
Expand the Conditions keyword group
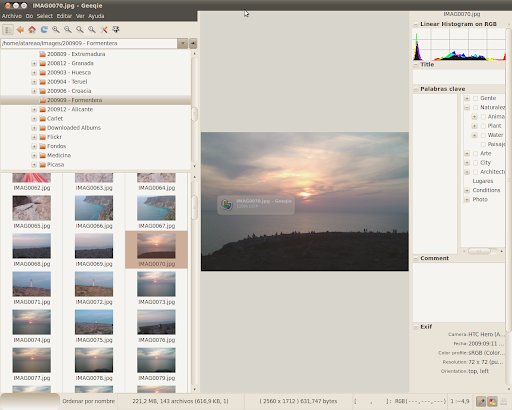pyautogui.click(x=467, y=190)
